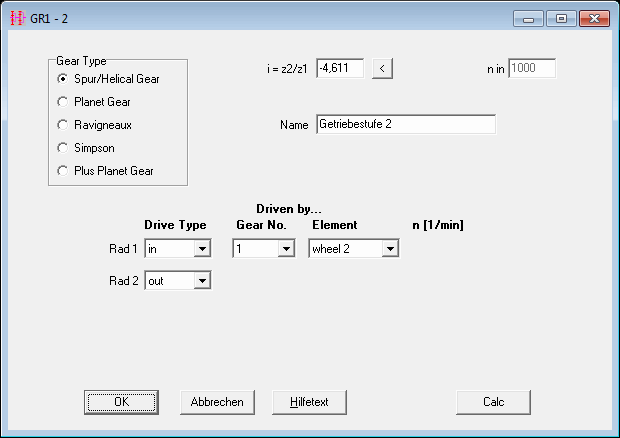Enable the Plus Planet Gear option
Viewport: 620px width, 438px height.
63,170
